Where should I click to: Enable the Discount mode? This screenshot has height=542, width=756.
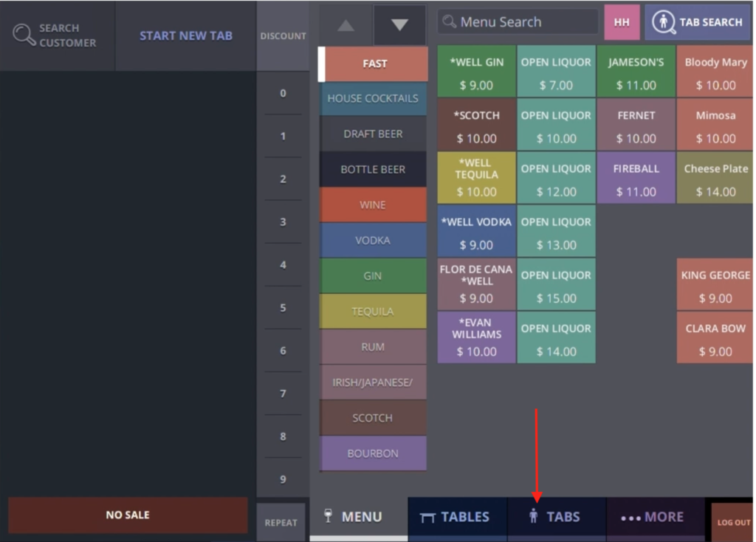pos(283,35)
